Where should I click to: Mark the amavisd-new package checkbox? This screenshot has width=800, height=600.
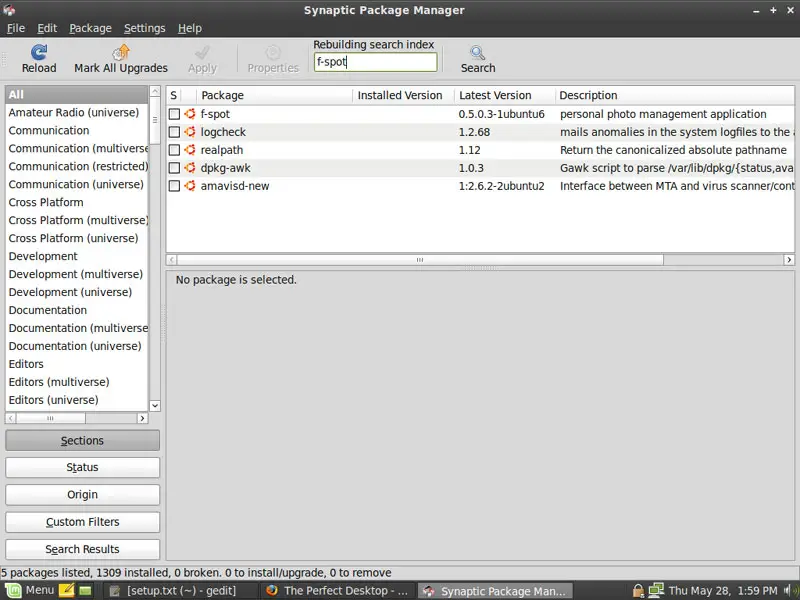tap(174, 186)
